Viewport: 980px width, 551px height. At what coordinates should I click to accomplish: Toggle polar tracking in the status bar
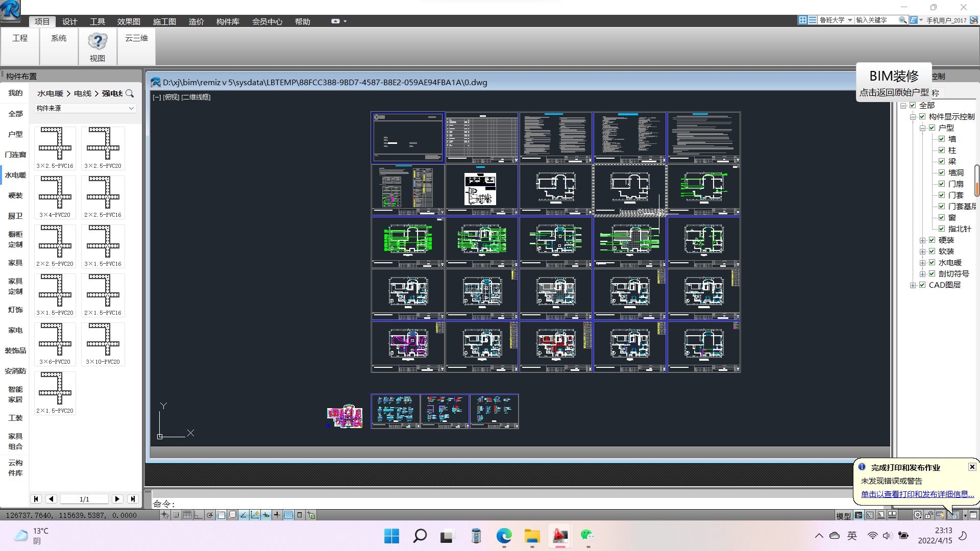click(210, 515)
